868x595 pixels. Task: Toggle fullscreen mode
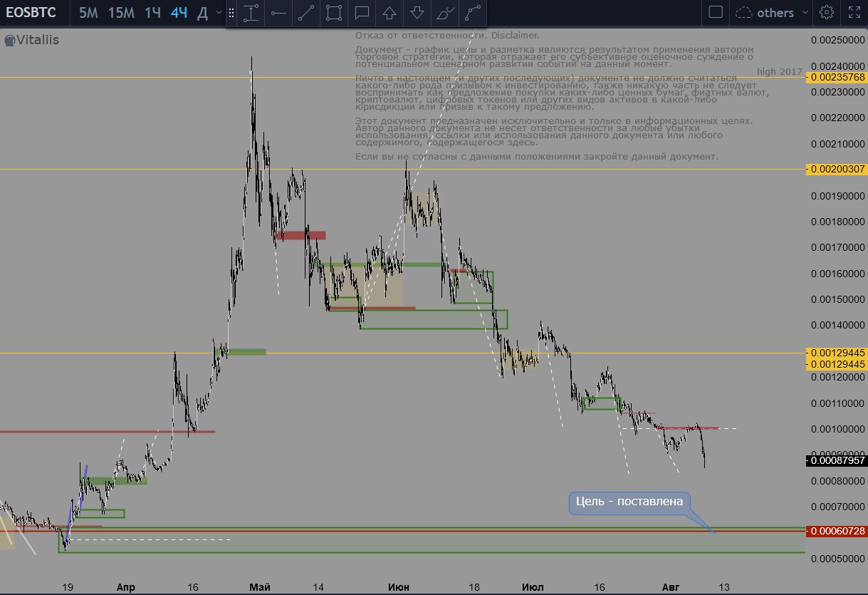pyautogui.click(x=854, y=12)
